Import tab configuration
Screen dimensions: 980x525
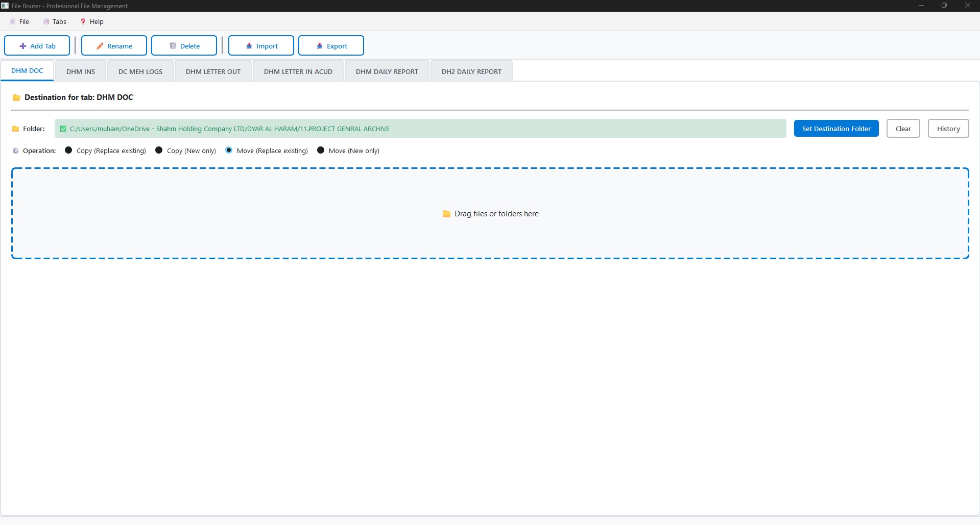pos(261,45)
